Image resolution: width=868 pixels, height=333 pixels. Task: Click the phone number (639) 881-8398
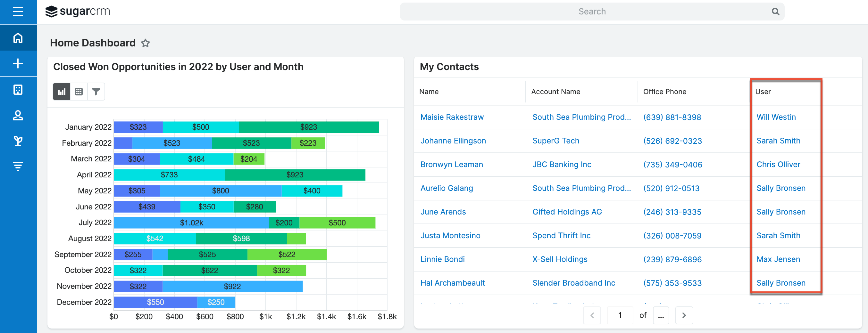click(672, 117)
